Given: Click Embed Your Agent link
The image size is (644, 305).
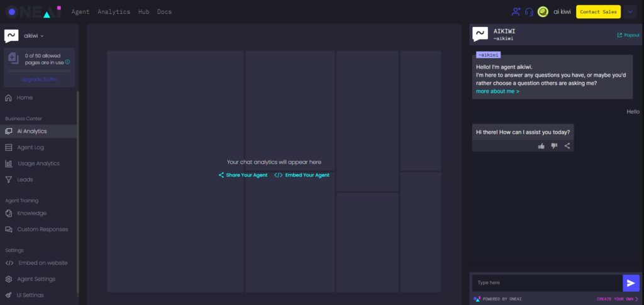Looking at the screenshot, I should pyautogui.click(x=302, y=175).
